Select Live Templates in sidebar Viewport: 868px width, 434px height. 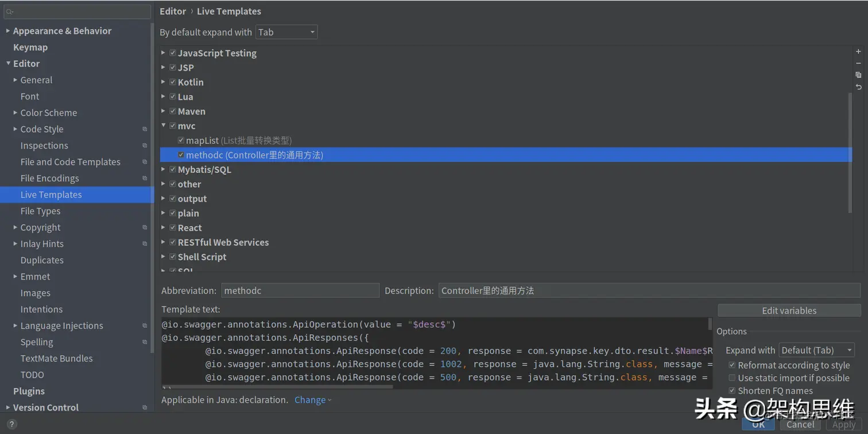click(x=51, y=195)
